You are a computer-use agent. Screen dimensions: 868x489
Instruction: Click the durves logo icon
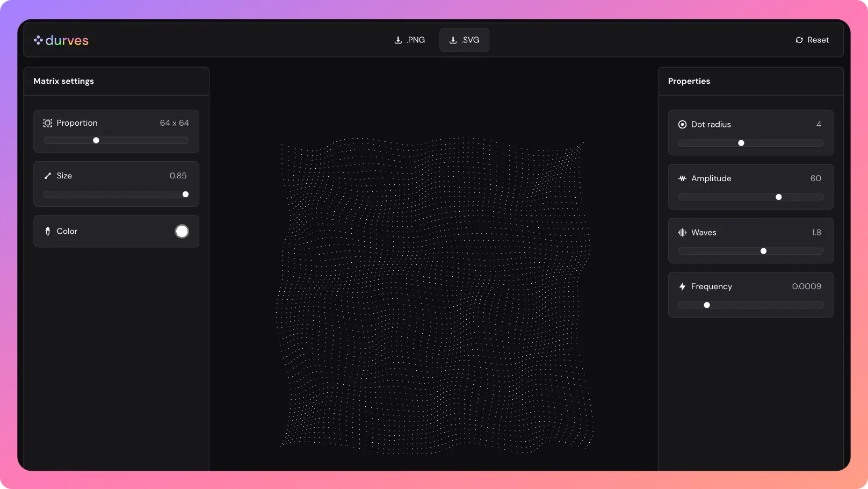point(38,40)
